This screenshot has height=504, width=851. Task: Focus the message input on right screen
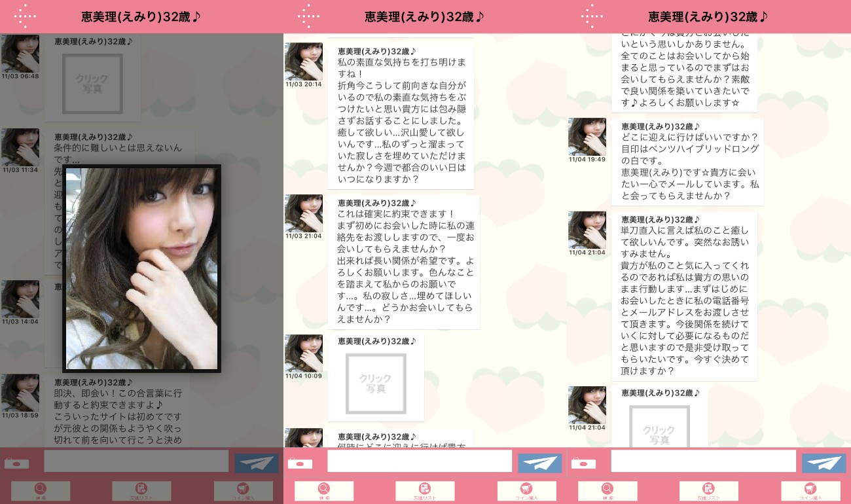point(703,461)
